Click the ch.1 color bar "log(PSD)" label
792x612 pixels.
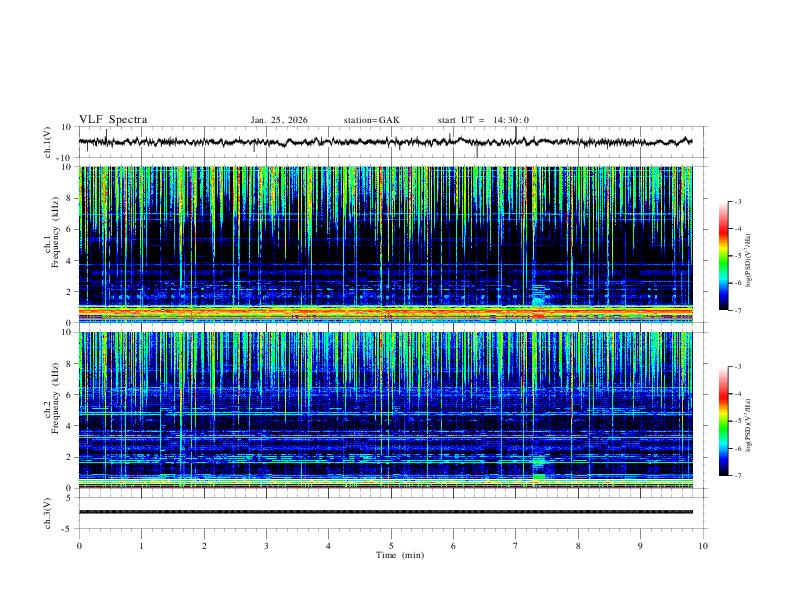[x=749, y=260]
